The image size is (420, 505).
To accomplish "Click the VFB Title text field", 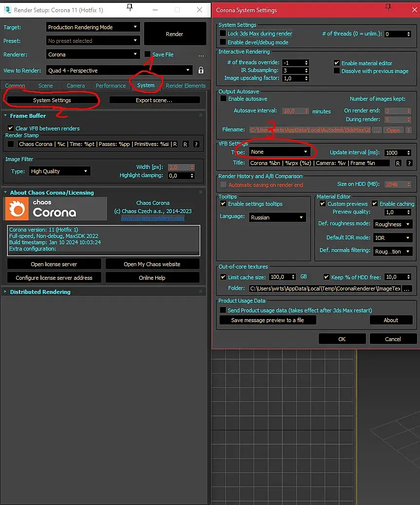I will [319, 163].
